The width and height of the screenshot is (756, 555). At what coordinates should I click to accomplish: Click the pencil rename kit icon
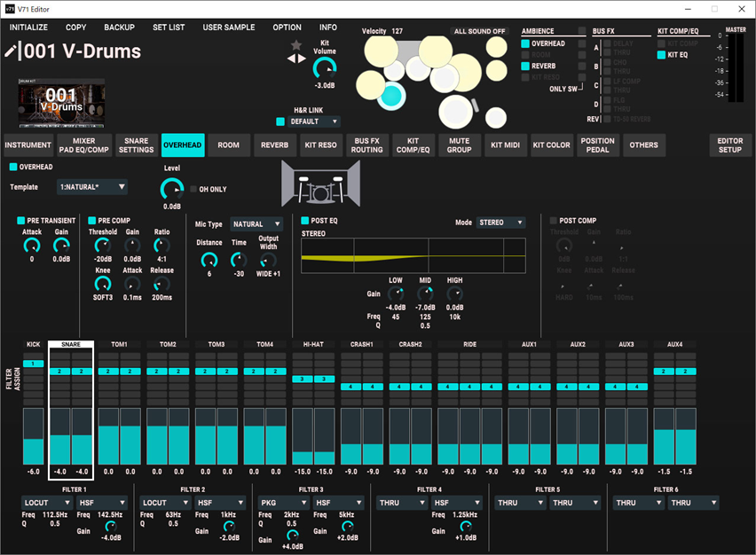tap(10, 51)
